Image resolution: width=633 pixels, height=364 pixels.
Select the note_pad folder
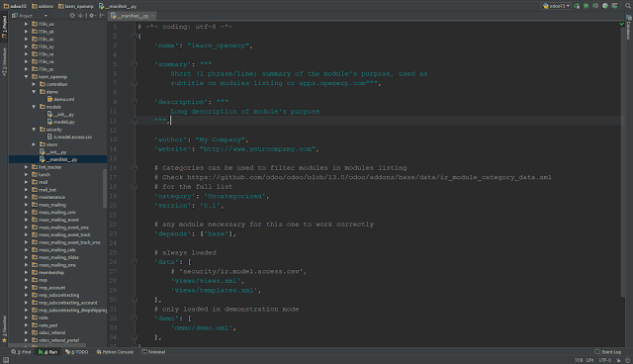pyautogui.click(x=45, y=325)
